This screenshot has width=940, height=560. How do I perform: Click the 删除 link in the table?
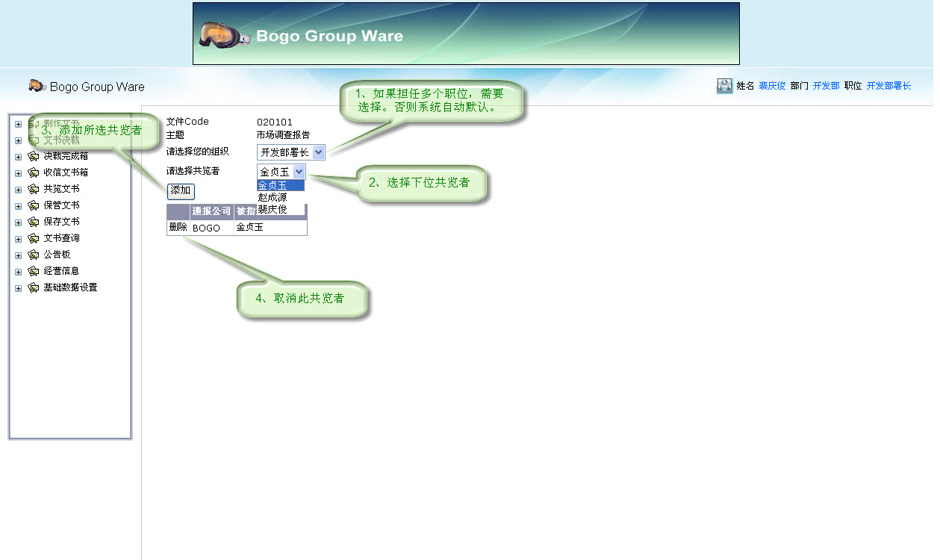pos(177,227)
